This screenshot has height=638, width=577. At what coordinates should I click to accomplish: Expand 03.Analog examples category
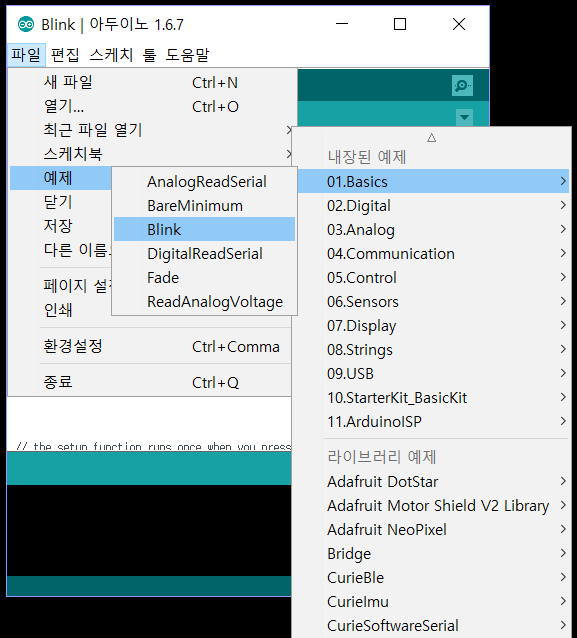coord(433,229)
